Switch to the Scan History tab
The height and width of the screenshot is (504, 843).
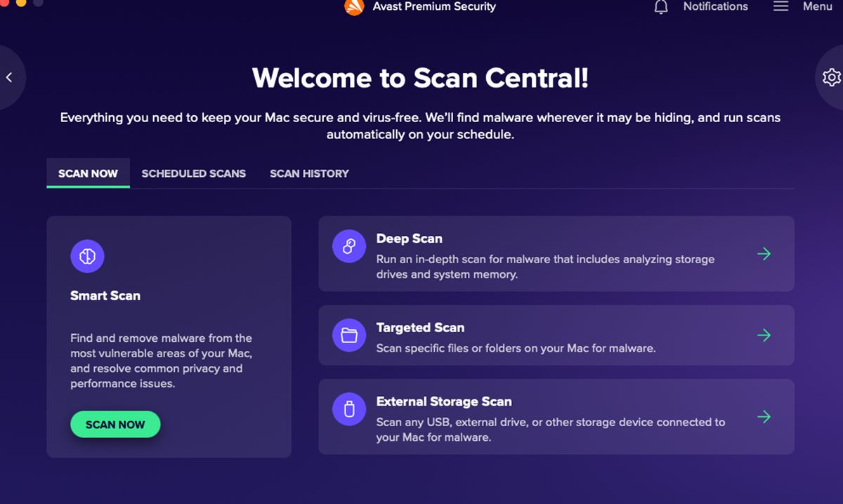(309, 173)
